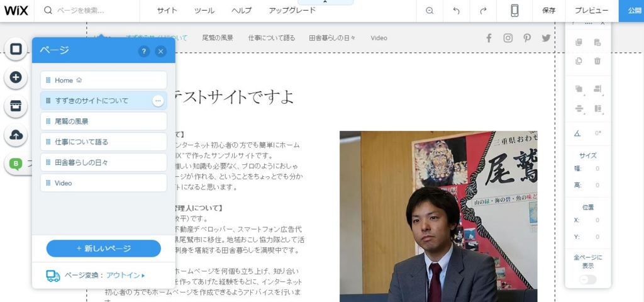Click the undo arrow
The width and height of the screenshot is (644, 302).
tap(457, 11)
